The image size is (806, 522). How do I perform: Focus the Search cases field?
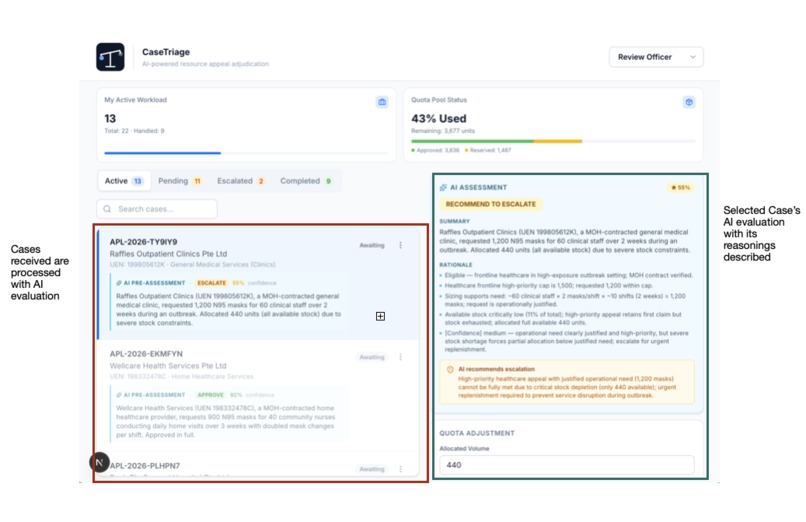tap(157, 209)
